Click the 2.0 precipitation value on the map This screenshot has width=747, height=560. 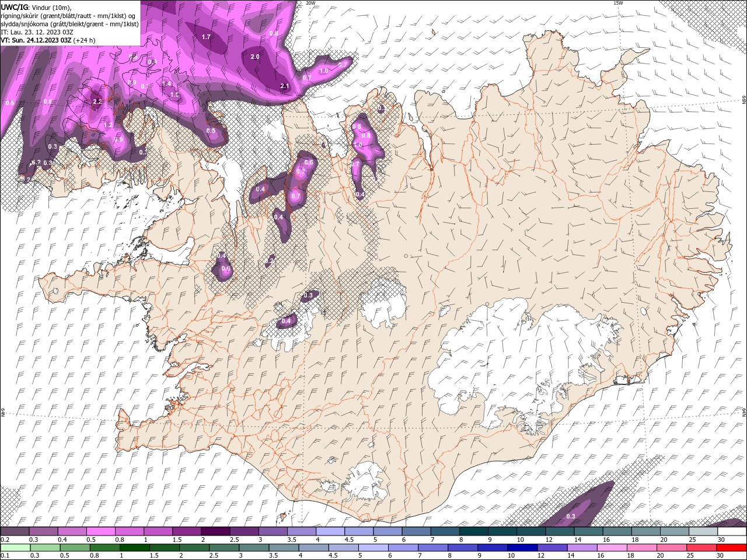pos(255,57)
